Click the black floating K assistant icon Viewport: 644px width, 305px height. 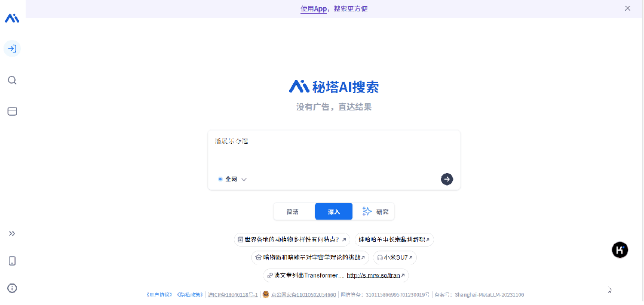click(620, 249)
